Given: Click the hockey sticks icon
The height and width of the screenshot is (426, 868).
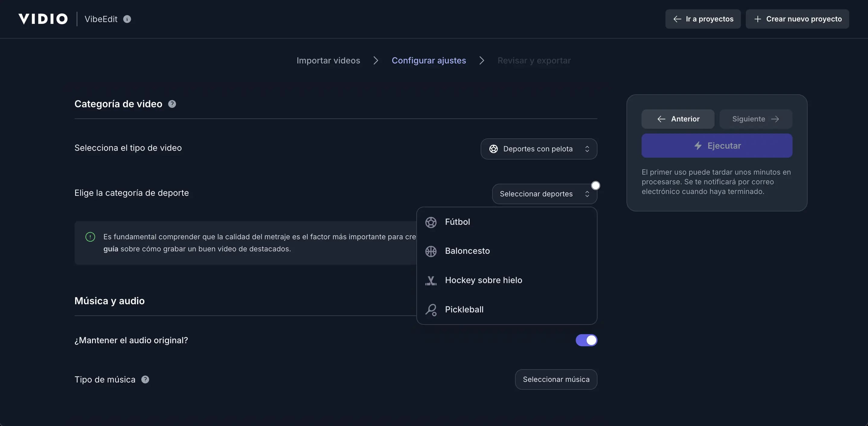Looking at the screenshot, I should coord(431,280).
